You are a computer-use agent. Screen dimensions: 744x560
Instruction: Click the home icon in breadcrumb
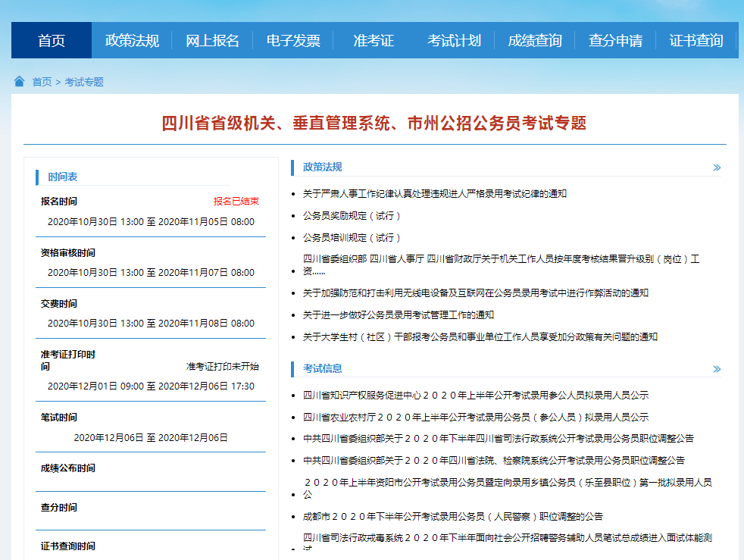click(20, 82)
